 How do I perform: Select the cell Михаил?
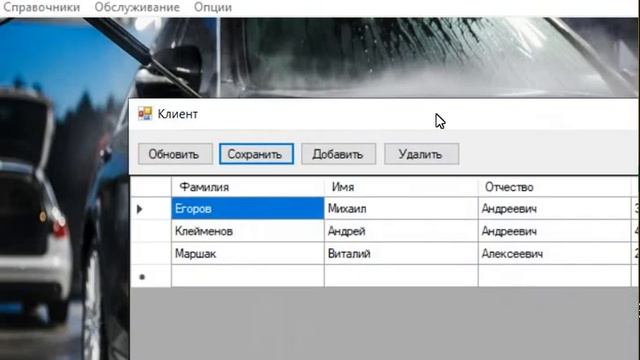click(401, 209)
